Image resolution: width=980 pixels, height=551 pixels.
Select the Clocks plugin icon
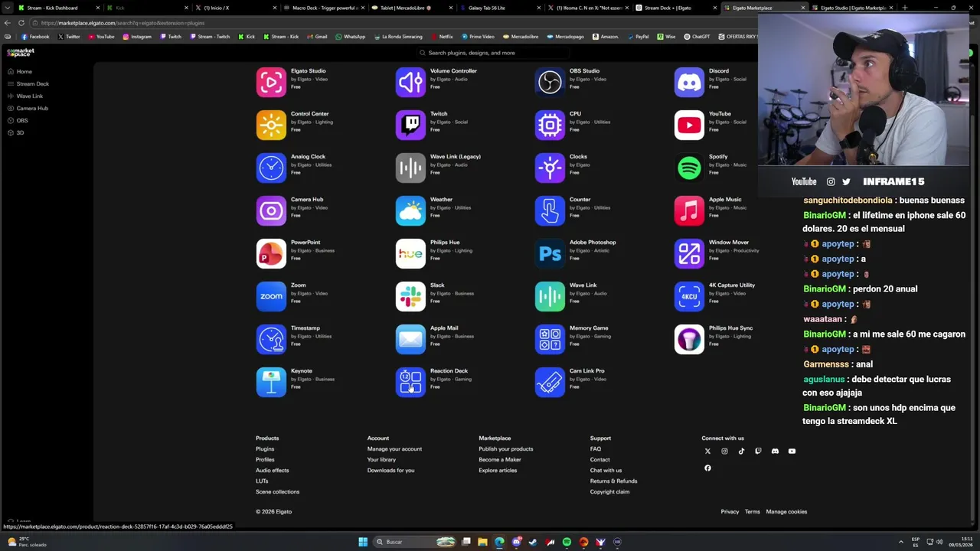550,168
